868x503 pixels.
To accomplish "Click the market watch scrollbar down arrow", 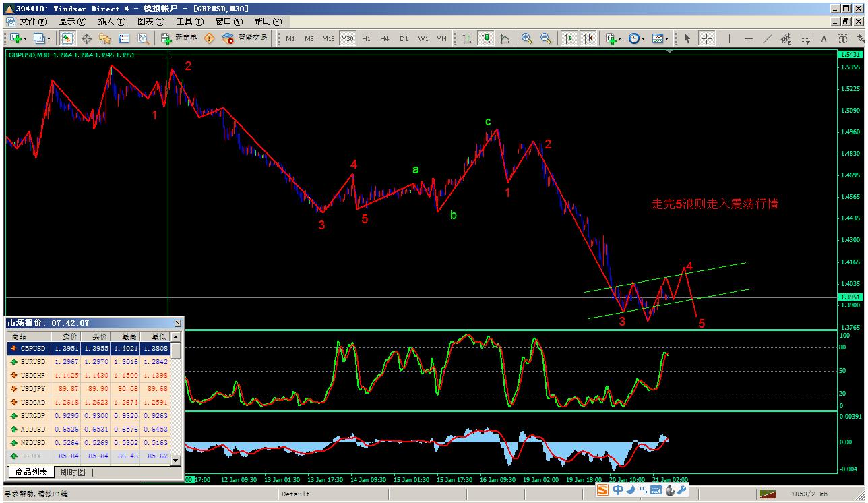I will pos(176,461).
